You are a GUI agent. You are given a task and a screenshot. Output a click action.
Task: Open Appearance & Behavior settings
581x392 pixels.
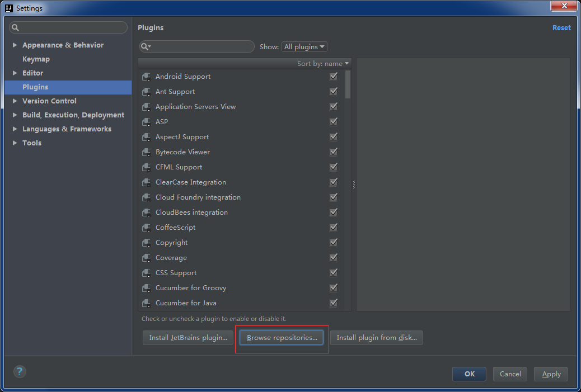(x=63, y=45)
